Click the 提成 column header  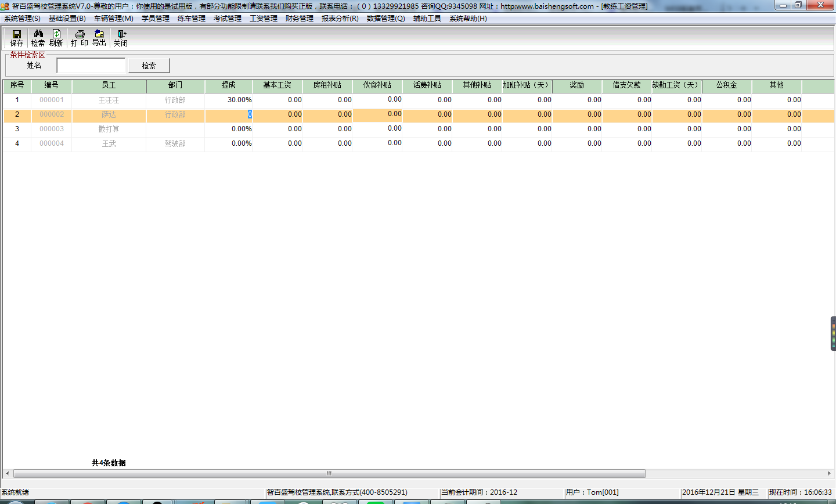click(229, 85)
